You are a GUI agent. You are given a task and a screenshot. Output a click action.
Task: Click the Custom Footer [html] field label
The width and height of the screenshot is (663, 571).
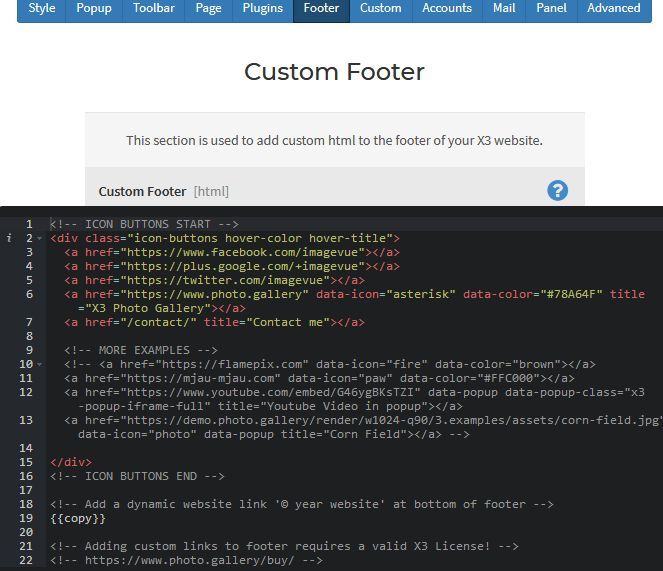(x=164, y=192)
